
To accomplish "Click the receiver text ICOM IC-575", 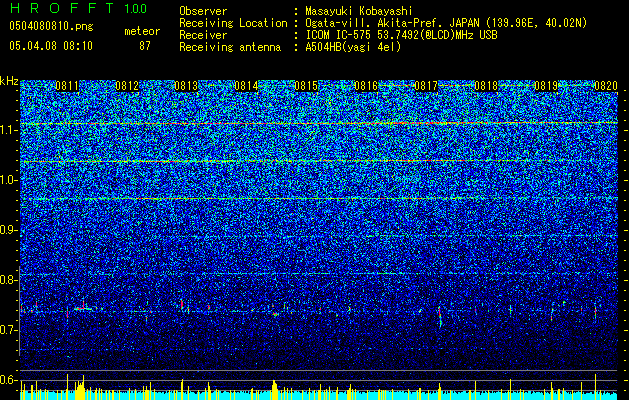I will pyautogui.click(x=339, y=35).
